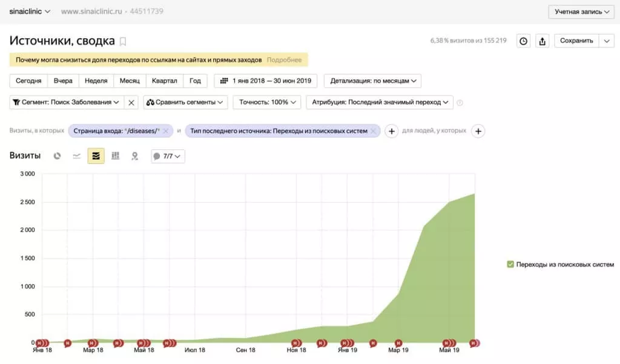Select the 'Квартал' period tab
The height and width of the screenshot is (364, 620).
(x=165, y=81)
